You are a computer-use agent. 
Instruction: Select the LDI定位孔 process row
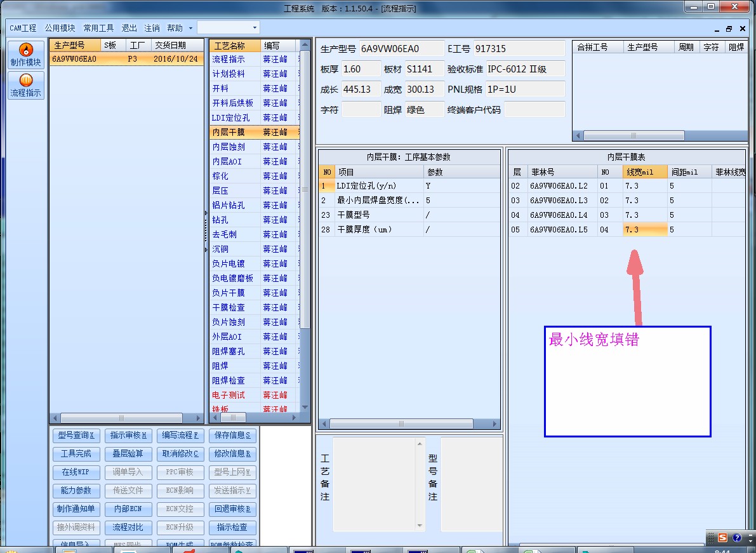pos(255,117)
